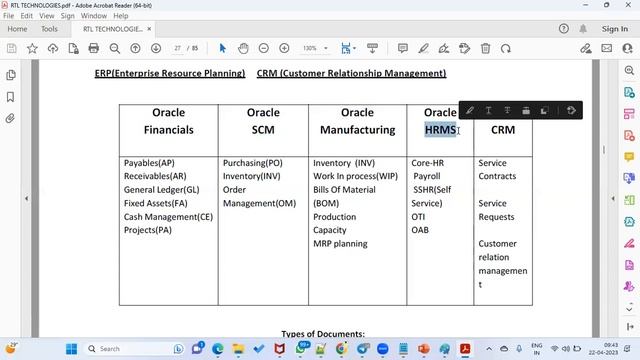Click the MRP planning table entry
The image size is (640, 360).
point(340,244)
